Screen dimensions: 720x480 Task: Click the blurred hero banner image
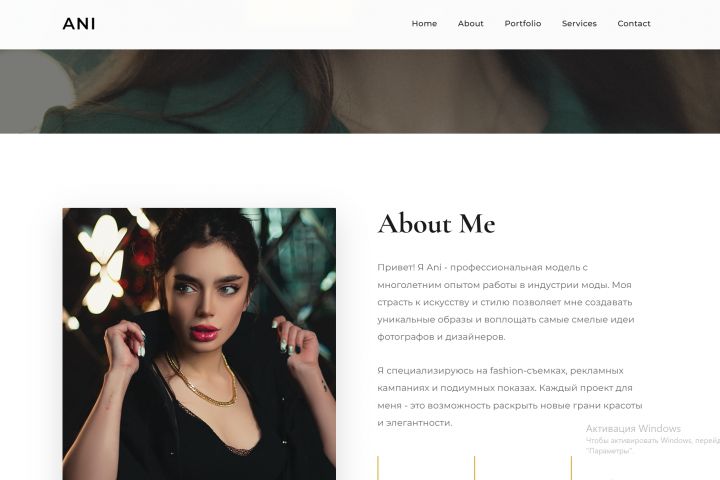tap(360, 91)
